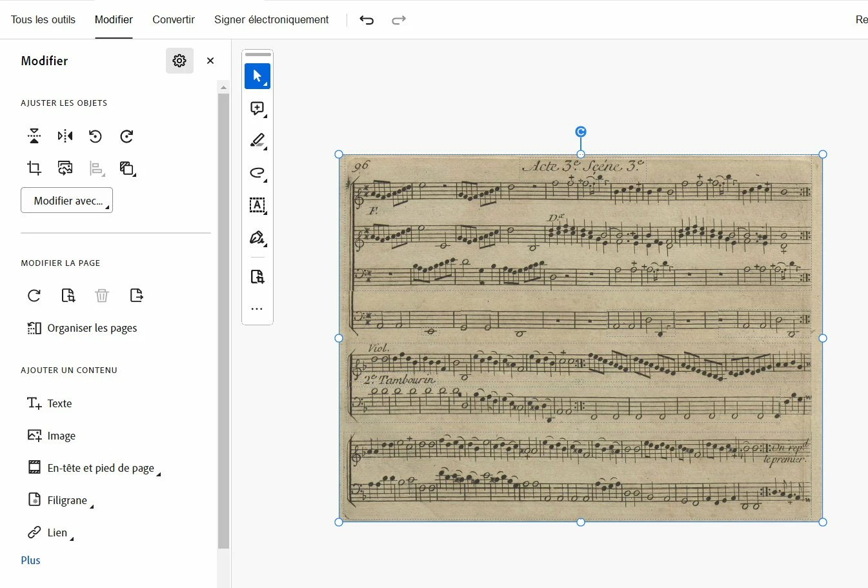Open Signer électroniquement tab
Screen dimensions: 868x588
coord(272,19)
